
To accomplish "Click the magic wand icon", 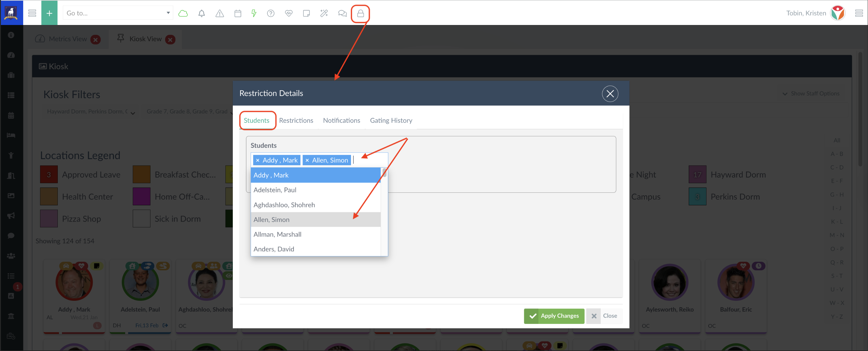I will 324,14.
